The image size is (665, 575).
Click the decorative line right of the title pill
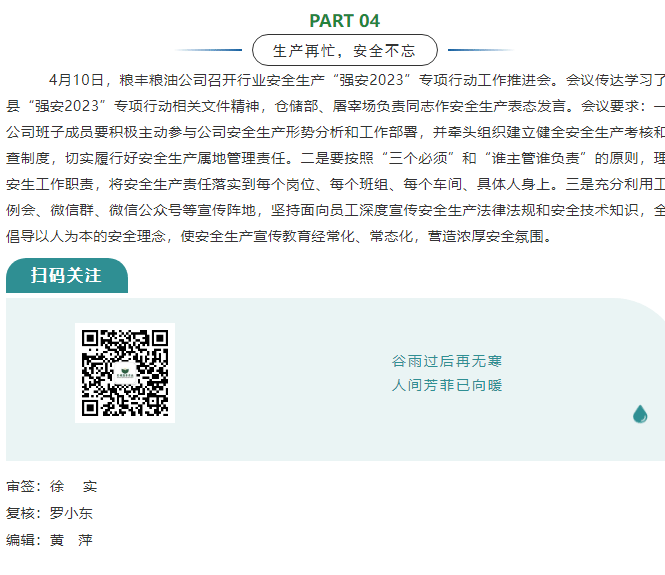pos(481,50)
